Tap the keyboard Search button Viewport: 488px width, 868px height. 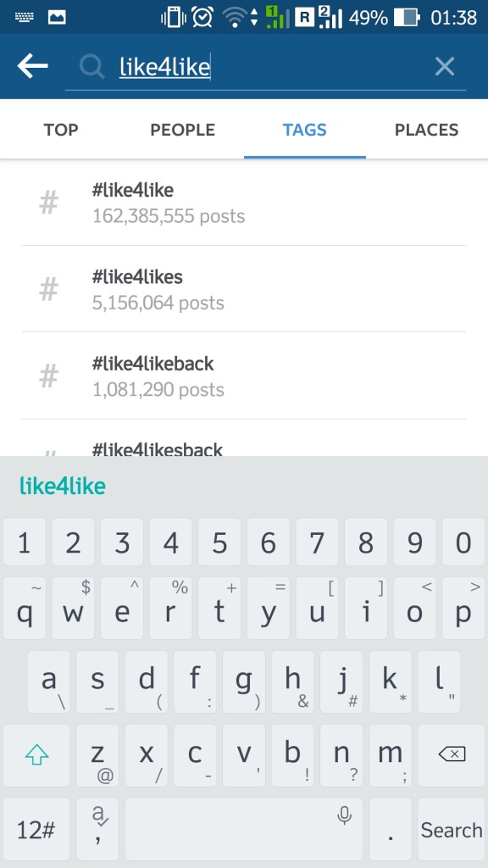tap(452, 829)
